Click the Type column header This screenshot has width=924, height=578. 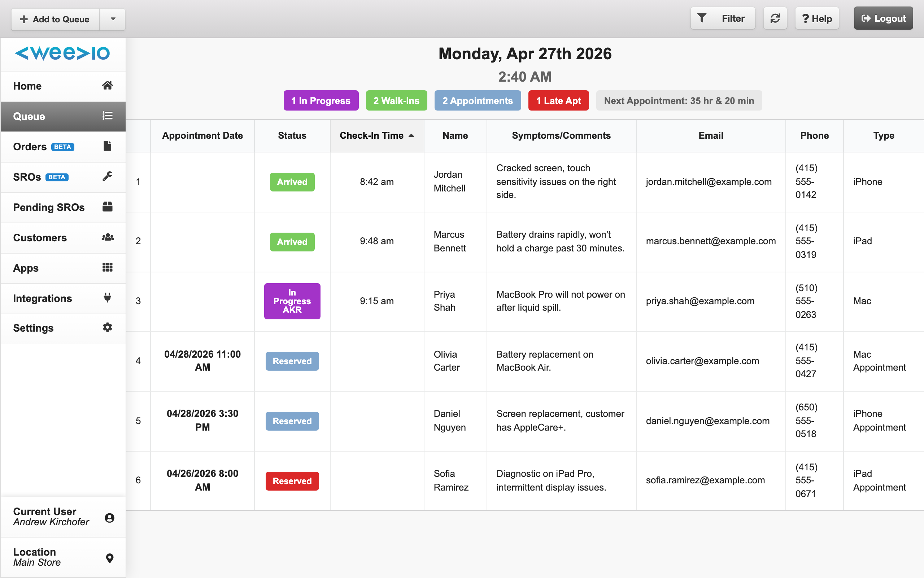click(x=884, y=136)
